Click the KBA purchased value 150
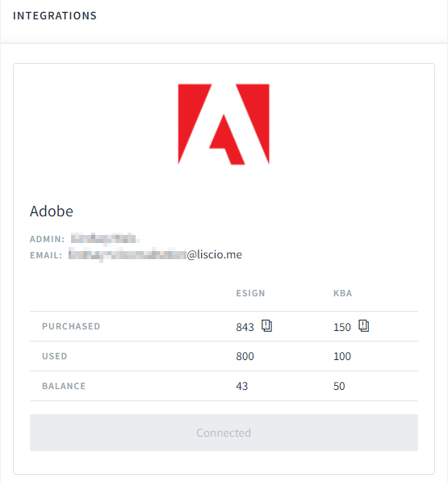 (342, 327)
